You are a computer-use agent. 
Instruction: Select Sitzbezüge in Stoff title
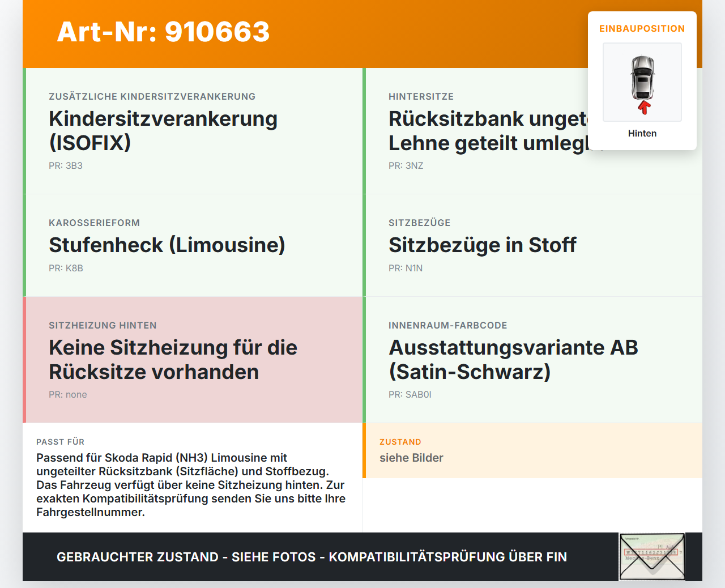pyautogui.click(x=482, y=245)
